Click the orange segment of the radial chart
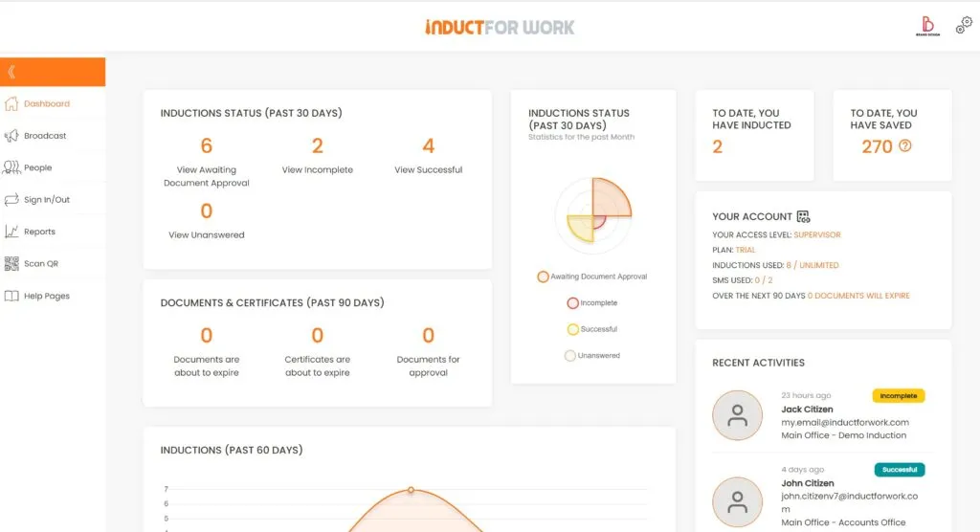Screen dimensions: 980x532 pyautogui.click(x=610, y=198)
